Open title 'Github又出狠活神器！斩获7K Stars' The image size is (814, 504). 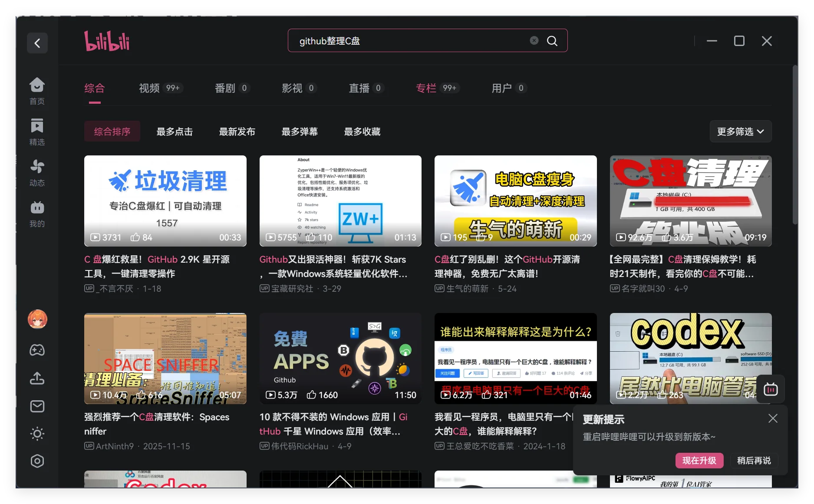[333, 267]
